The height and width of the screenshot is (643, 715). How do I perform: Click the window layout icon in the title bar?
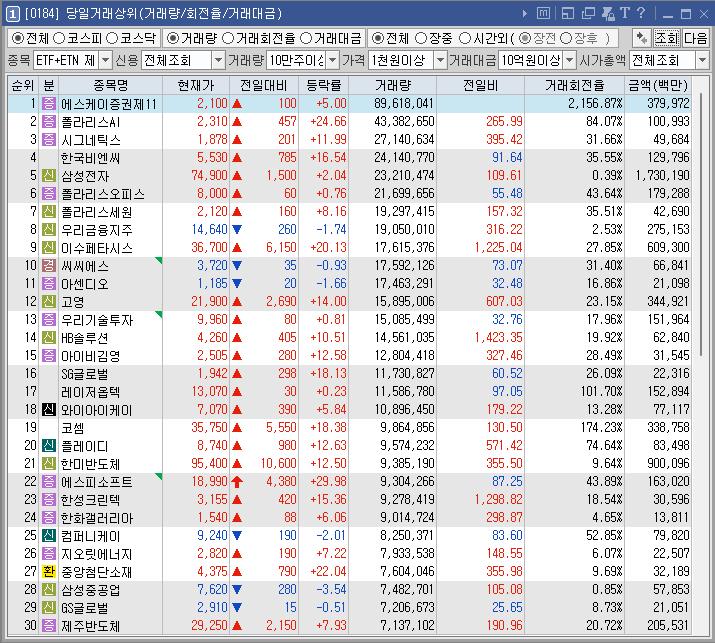pos(568,14)
